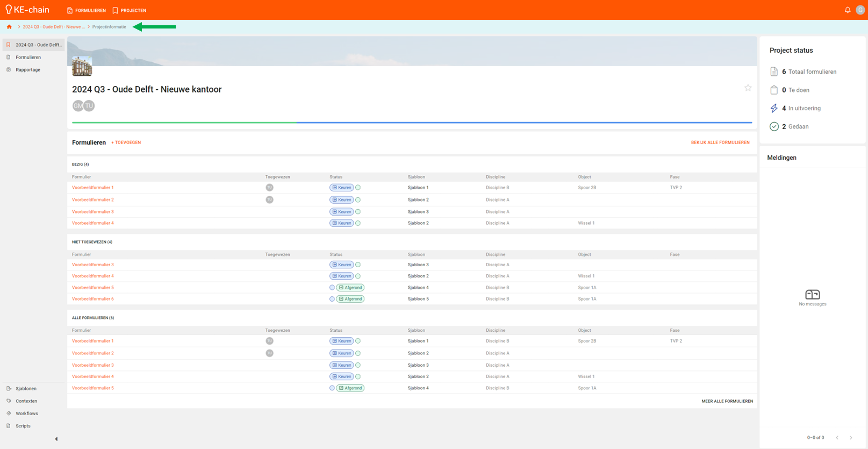Screen dimensions: 868x449
Task: Click the TU team member avatar under title
Action: pos(89,106)
